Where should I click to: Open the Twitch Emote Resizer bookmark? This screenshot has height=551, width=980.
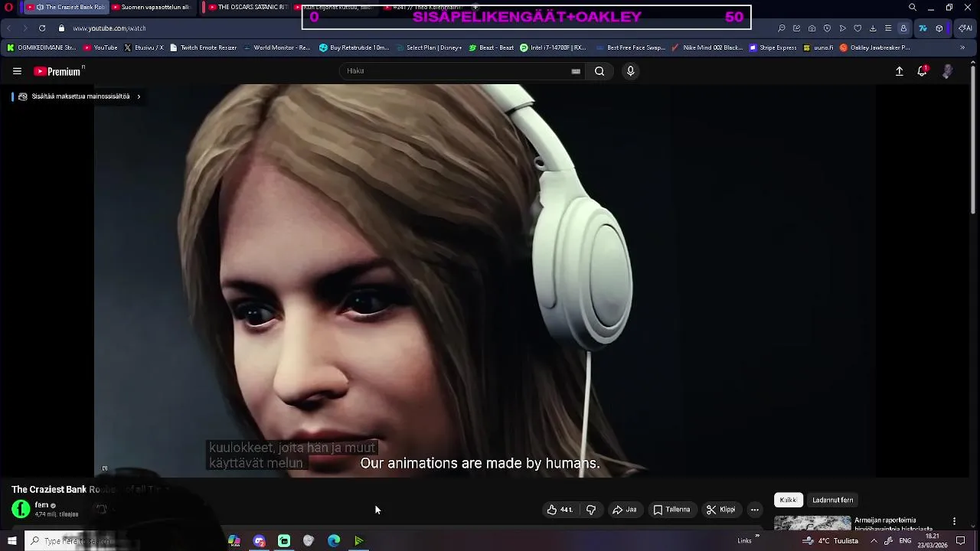pos(203,47)
